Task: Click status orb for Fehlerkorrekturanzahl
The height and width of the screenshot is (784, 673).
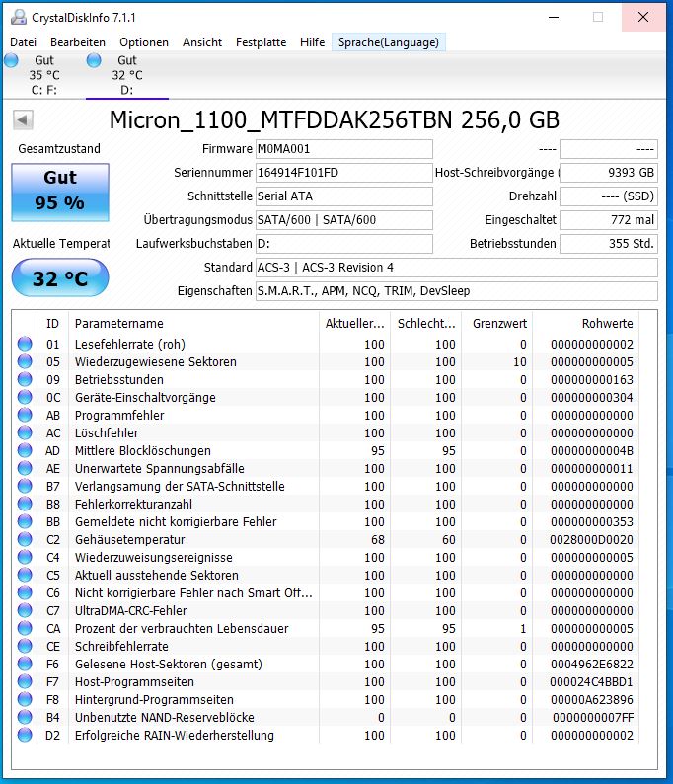Action: click(x=25, y=504)
